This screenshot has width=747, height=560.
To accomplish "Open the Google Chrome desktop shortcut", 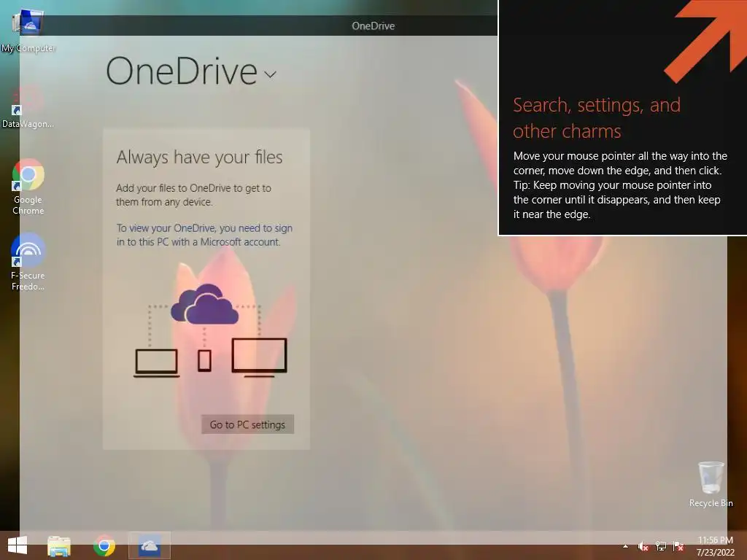I will (x=28, y=187).
